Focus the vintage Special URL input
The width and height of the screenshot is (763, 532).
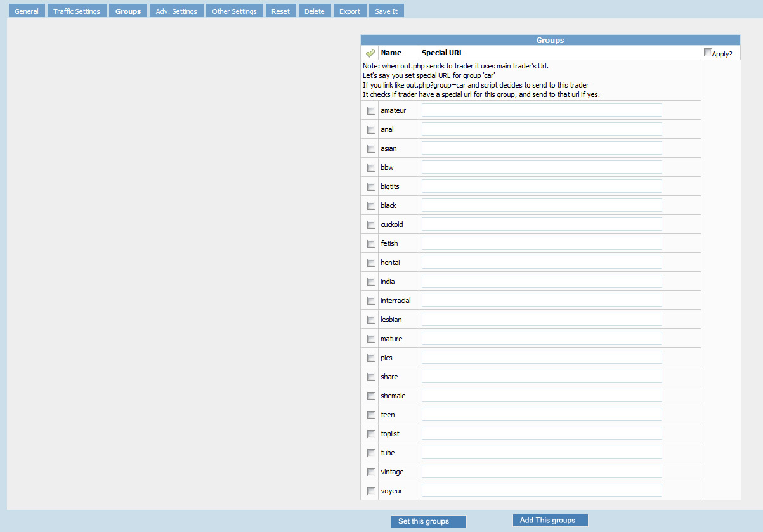[x=542, y=472]
